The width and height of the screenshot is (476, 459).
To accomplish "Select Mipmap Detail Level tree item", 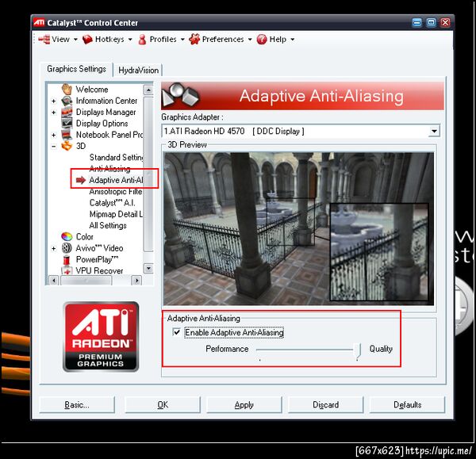I will (116, 214).
